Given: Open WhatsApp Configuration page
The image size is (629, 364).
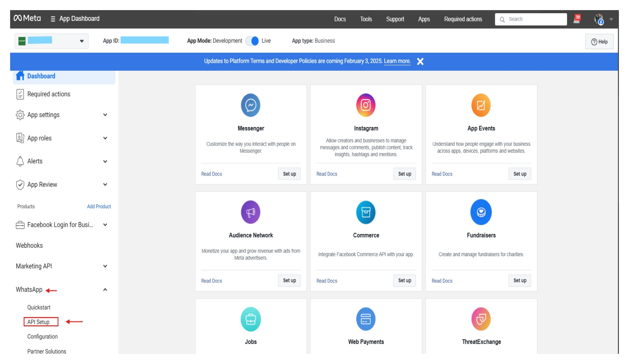Looking at the screenshot, I should tap(42, 336).
